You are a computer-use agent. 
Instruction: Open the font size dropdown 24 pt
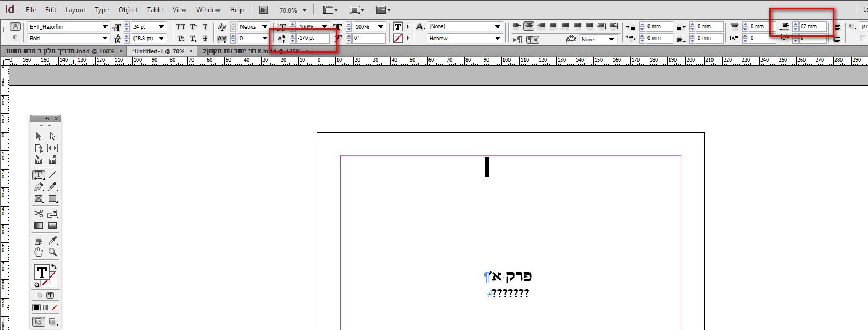[x=162, y=26]
